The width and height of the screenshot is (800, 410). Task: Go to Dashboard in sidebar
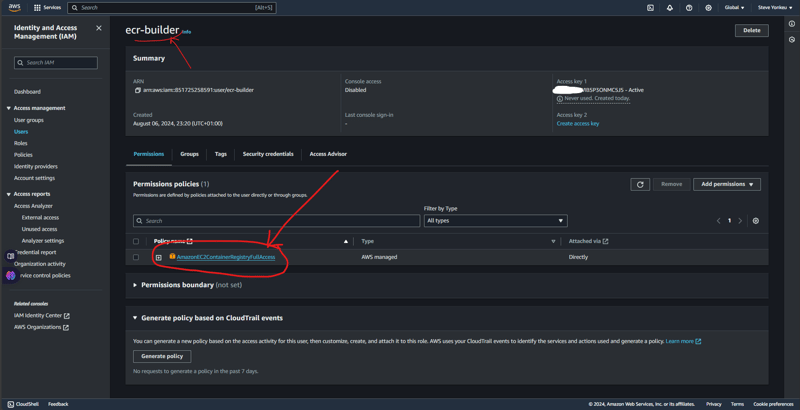click(27, 92)
